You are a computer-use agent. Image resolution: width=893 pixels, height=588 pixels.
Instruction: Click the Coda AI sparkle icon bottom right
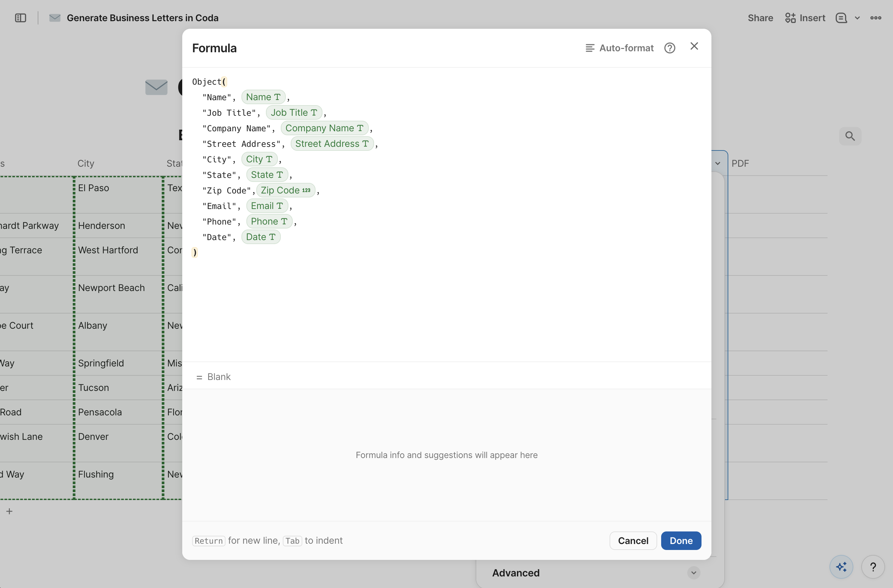(842, 567)
